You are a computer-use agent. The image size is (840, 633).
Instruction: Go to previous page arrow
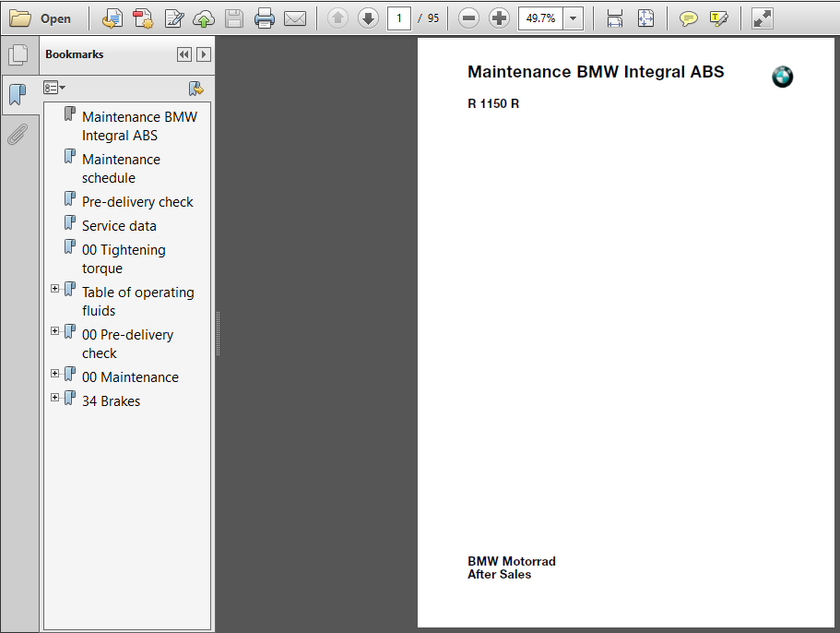(337, 18)
